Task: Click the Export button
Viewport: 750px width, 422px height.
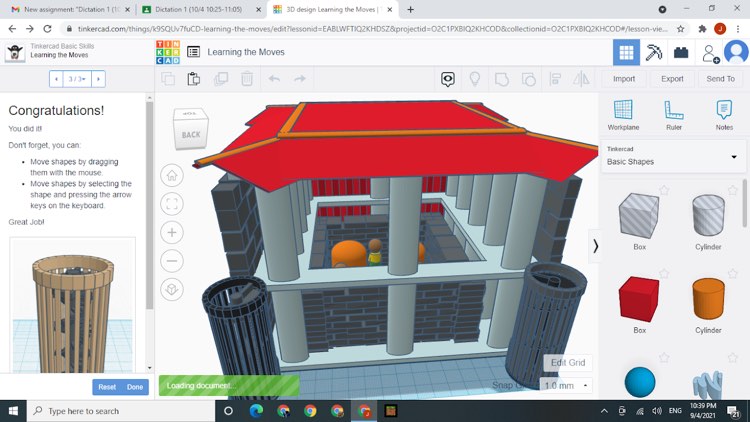Action: [672, 79]
